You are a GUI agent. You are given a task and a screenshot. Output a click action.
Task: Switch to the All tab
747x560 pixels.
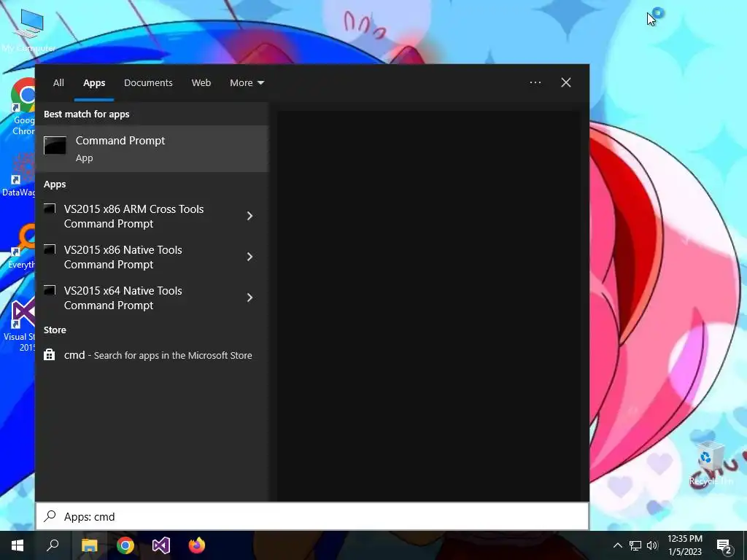click(x=58, y=83)
